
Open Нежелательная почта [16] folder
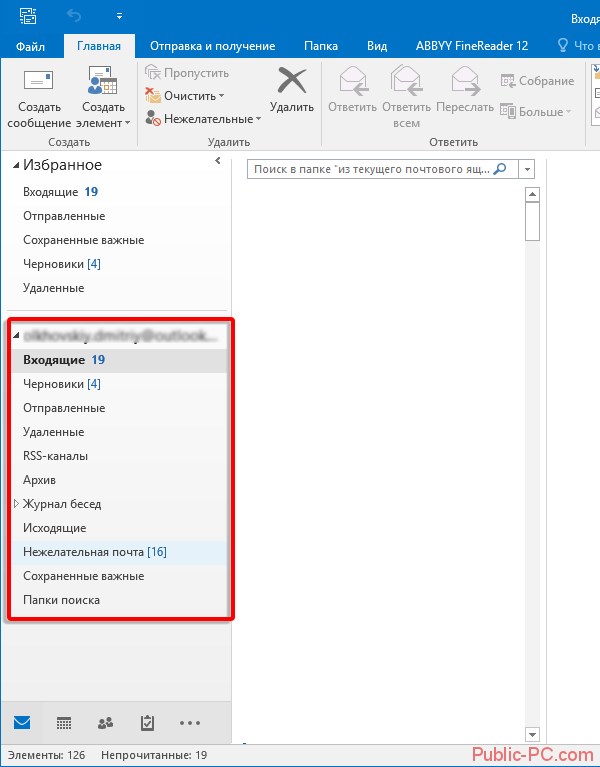pyautogui.click(x=118, y=552)
